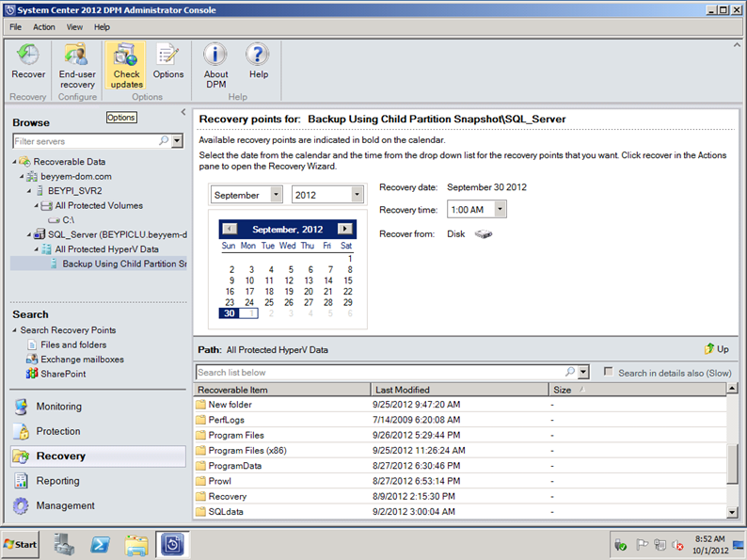The height and width of the screenshot is (560, 747).
Task: Sort by the Last Modified column header
Action: 460,390
